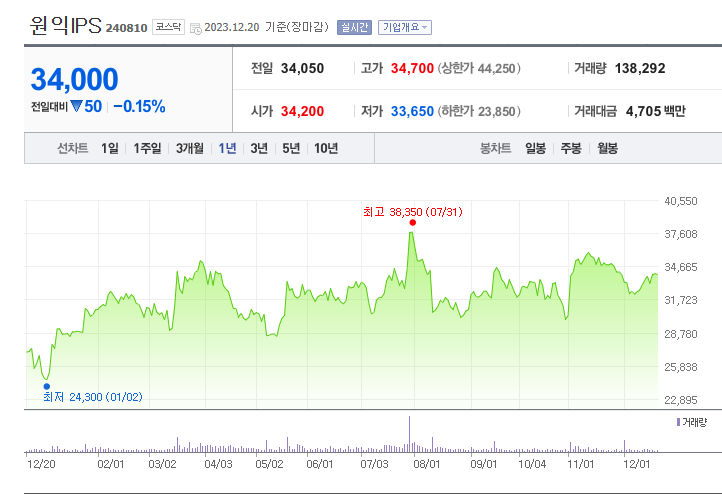Select the 5년 line chart tab
Screen dimensions: 722x494
(291, 148)
